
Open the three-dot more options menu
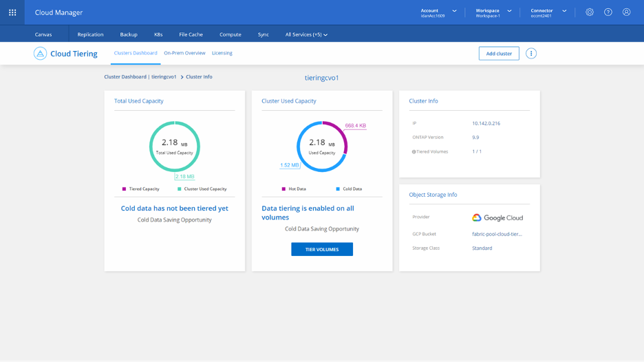(531, 54)
